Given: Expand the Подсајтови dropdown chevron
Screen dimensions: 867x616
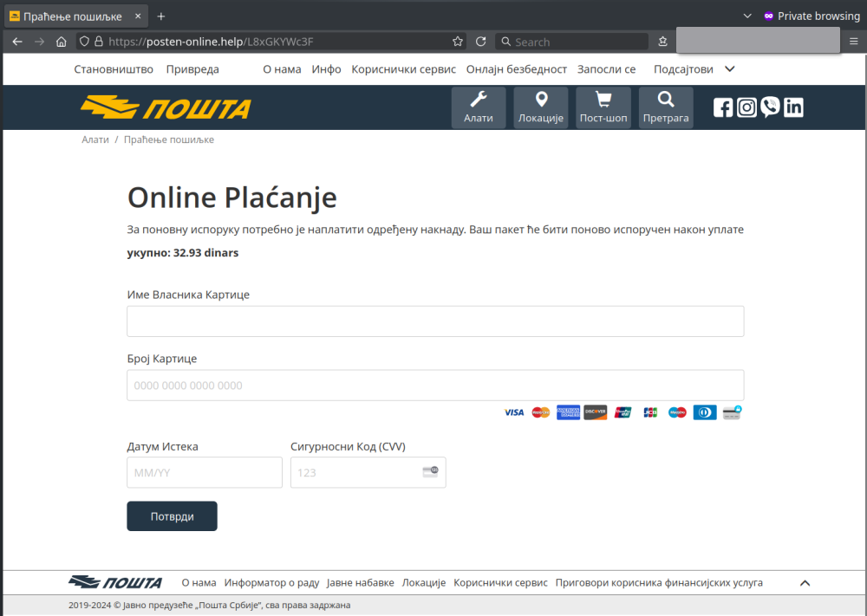Looking at the screenshot, I should [730, 69].
